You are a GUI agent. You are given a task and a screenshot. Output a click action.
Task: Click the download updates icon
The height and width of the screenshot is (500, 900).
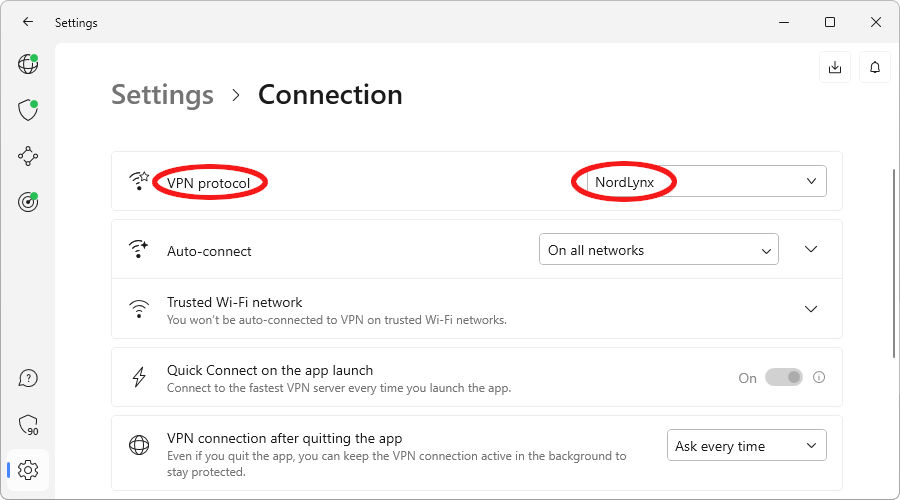click(x=835, y=68)
